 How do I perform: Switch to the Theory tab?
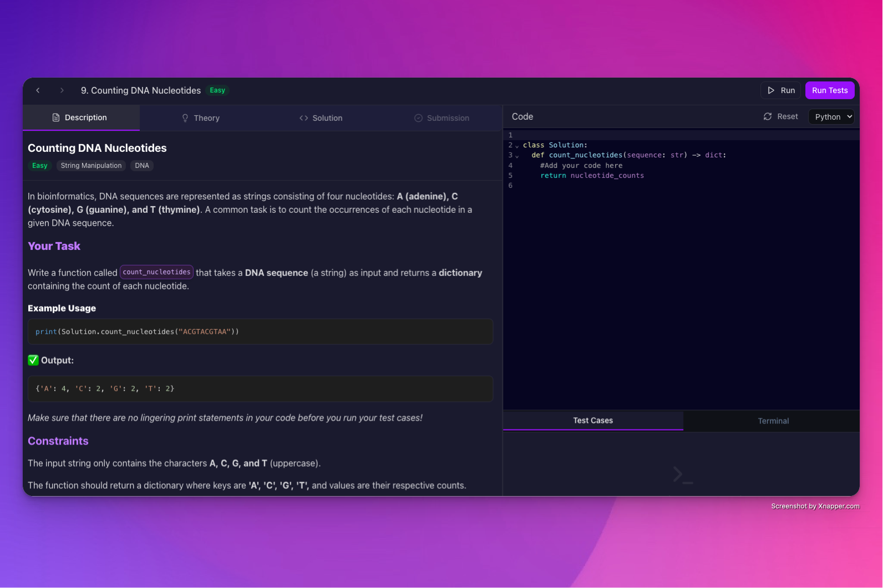tap(201, 118)
